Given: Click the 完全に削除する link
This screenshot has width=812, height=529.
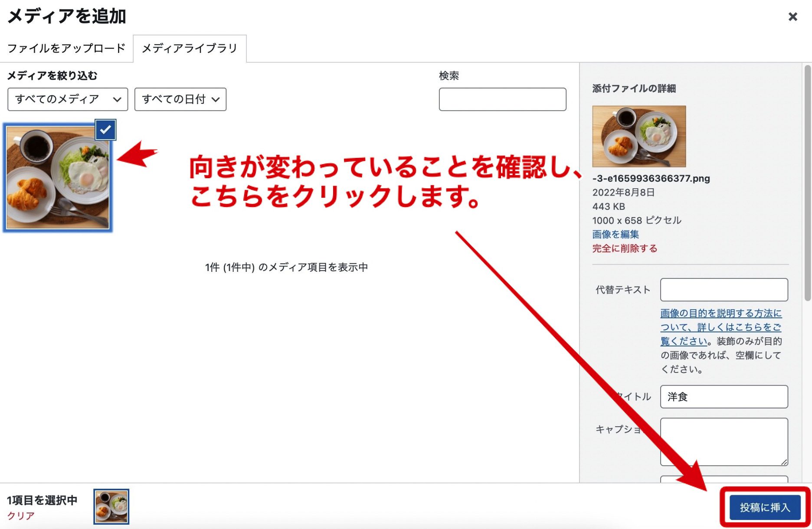Looking at the screenshot, I should click(x=625, y=248).
